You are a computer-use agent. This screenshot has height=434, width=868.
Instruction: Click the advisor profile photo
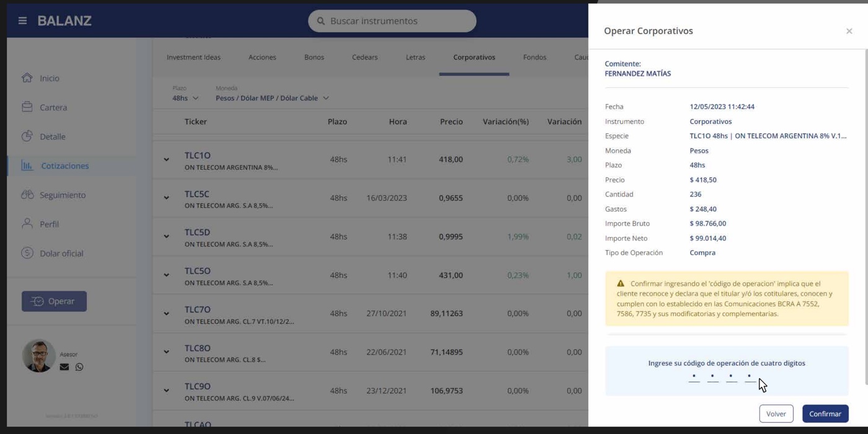coord(38,356)
